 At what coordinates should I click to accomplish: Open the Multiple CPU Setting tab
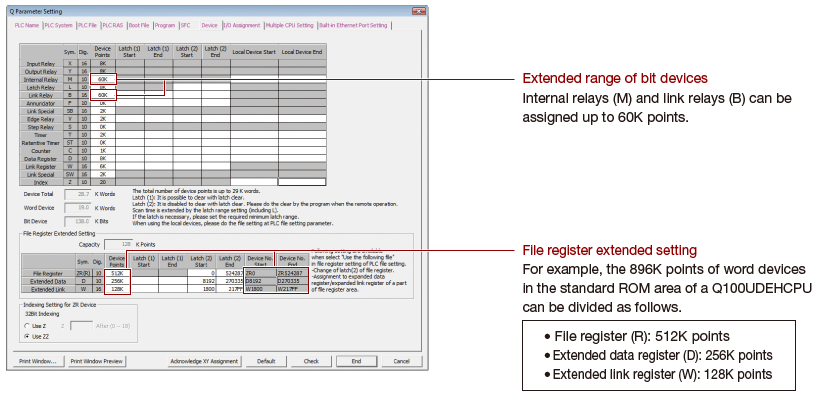click(290, 26)
